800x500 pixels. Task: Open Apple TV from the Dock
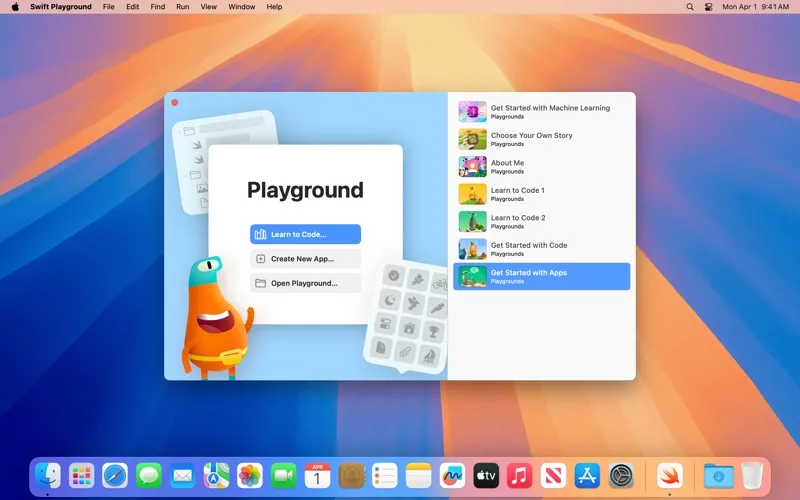[486, 476]
